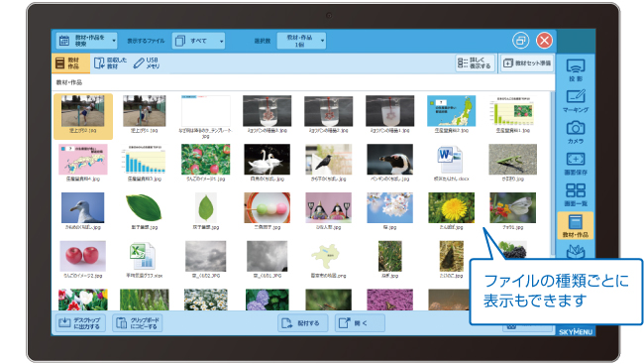Switch to the 教材作品 tab
The height and width of the screenshot is (364, 644).
70,62
